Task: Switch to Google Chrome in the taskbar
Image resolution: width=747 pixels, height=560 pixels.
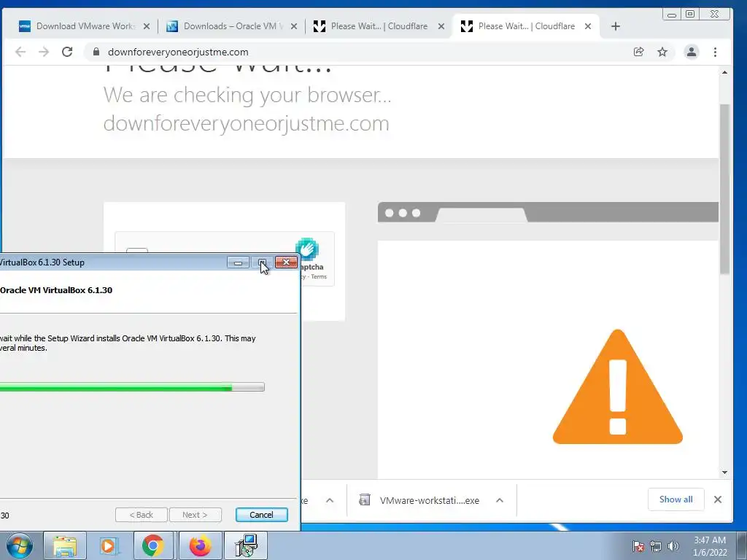Action: [153, 545]
